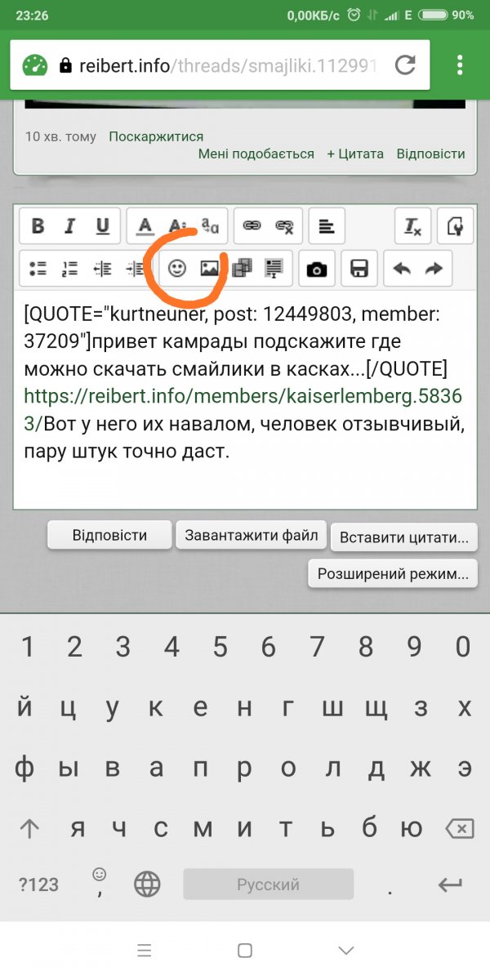This screenshot has height=980, width=490.
Task: Click the Завантажити файл button
Action: 252,536
